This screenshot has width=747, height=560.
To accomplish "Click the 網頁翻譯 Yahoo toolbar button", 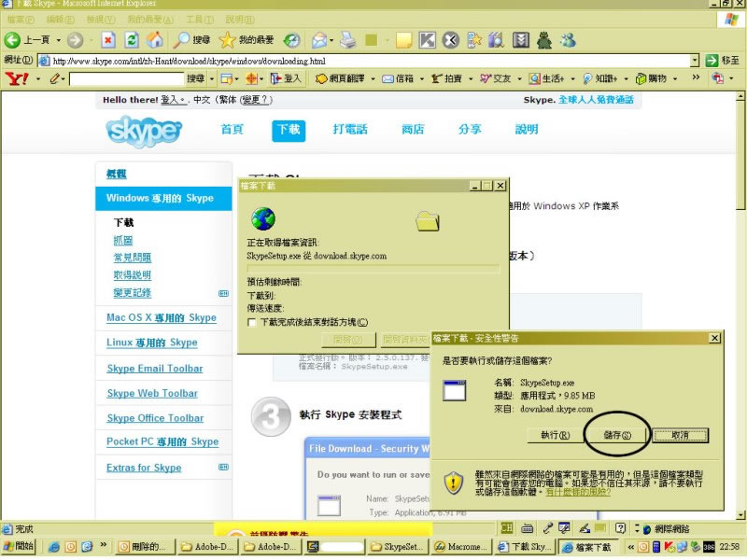I will pyautogui.click(x=340, y=78).
